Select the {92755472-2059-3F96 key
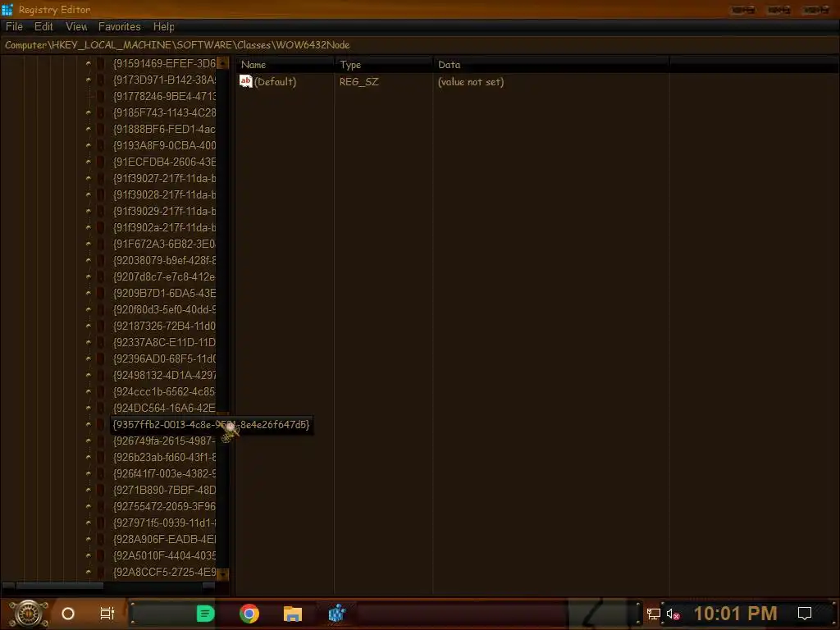This screenshot has width=840, height=630. [164, 507]
